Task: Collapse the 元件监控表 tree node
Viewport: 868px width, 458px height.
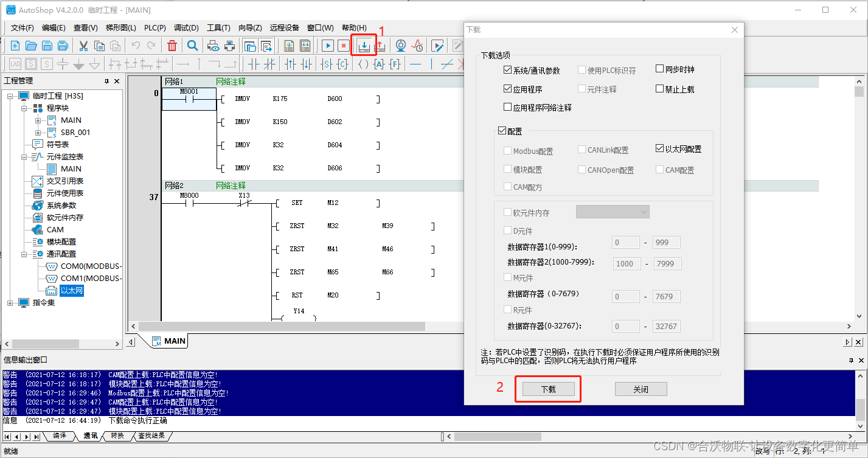Action: coord(24,156)
